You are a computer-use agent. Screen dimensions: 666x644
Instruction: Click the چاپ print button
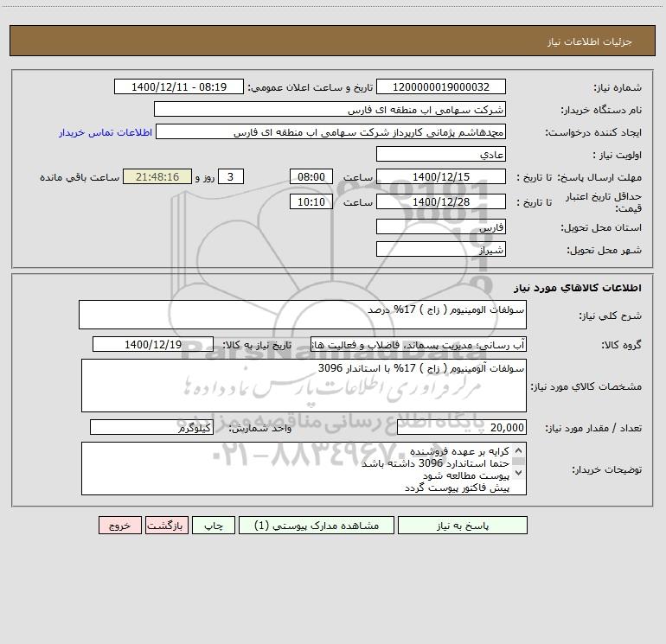click(214, 525)
